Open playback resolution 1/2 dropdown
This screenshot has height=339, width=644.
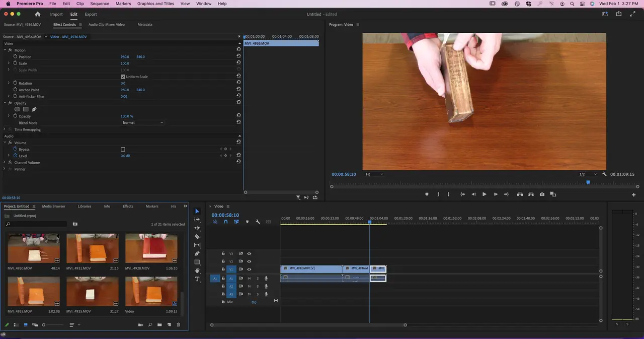[588, 174]
